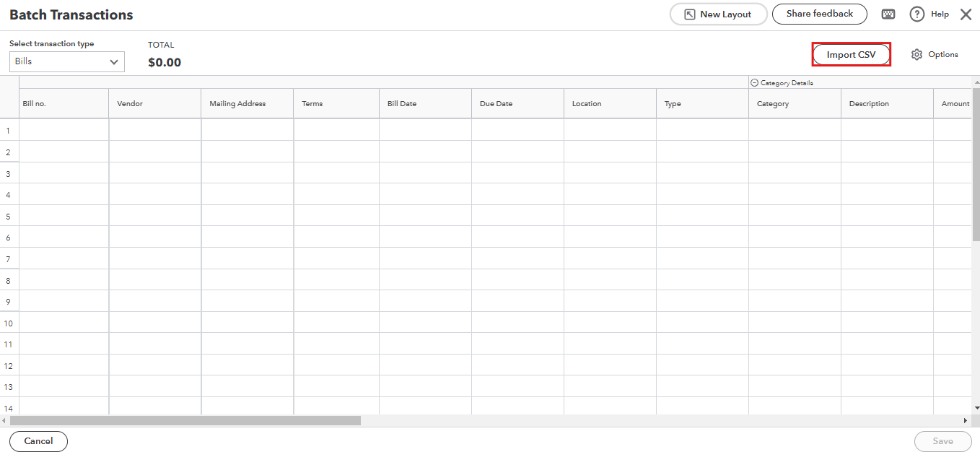Click the Share feedback button
Image resolution: width=980 pixels, height=452 pixels.
(x=819, y=14)
